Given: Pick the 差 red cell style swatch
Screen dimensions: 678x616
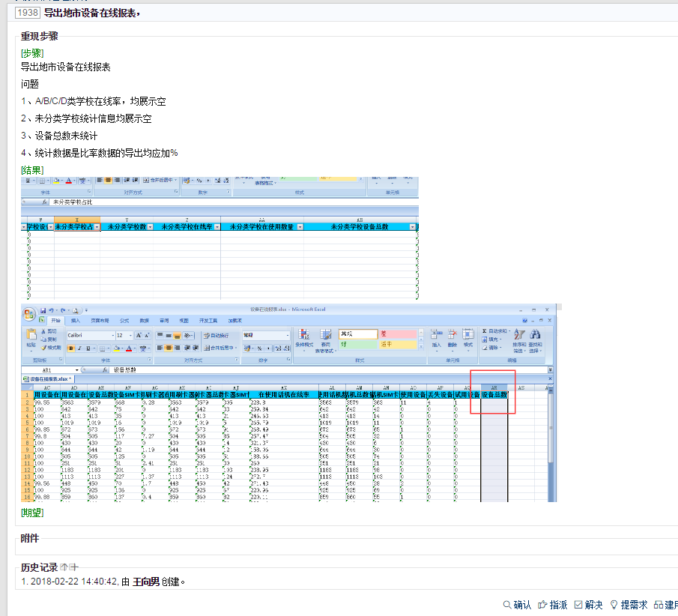Looking at the screenshot, I should click(398, 334).
